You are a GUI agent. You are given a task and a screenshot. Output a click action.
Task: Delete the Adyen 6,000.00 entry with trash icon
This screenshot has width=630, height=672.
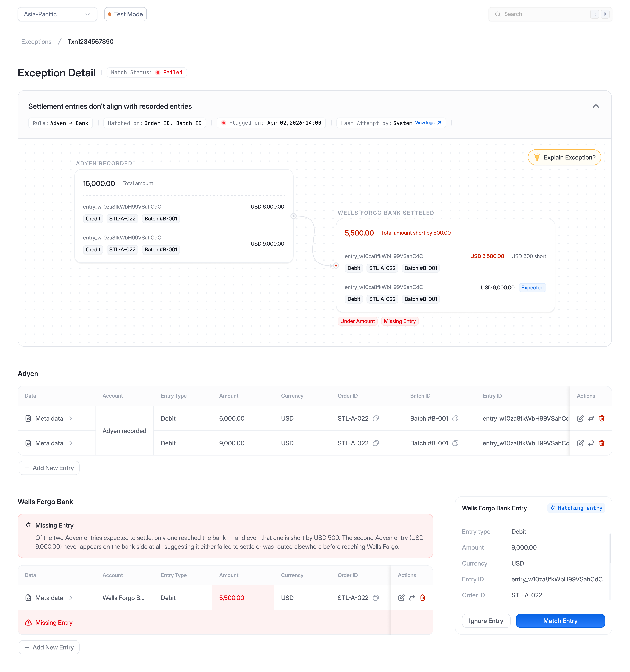pyautogui.click(x=602, y=419)
